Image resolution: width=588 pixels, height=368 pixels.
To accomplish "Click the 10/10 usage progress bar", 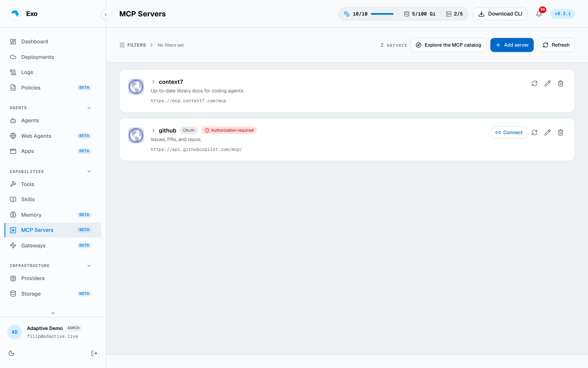I will tap(382, 14).
